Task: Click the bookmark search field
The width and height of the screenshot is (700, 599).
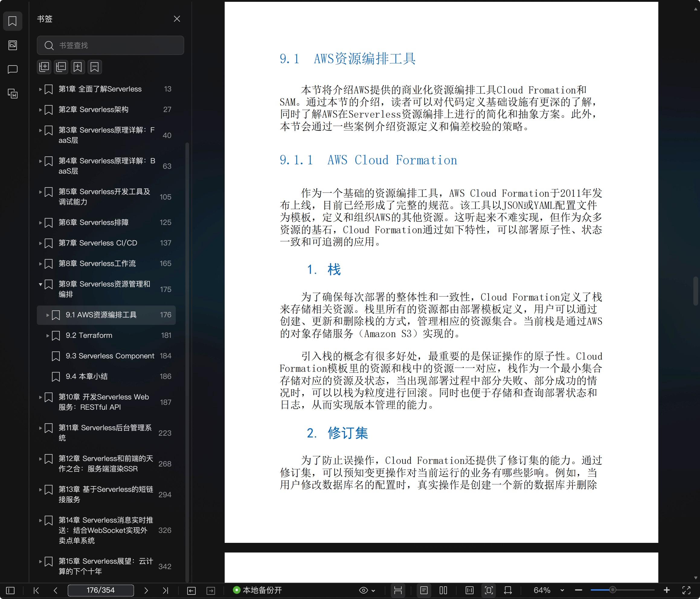Action: [111, 45]
